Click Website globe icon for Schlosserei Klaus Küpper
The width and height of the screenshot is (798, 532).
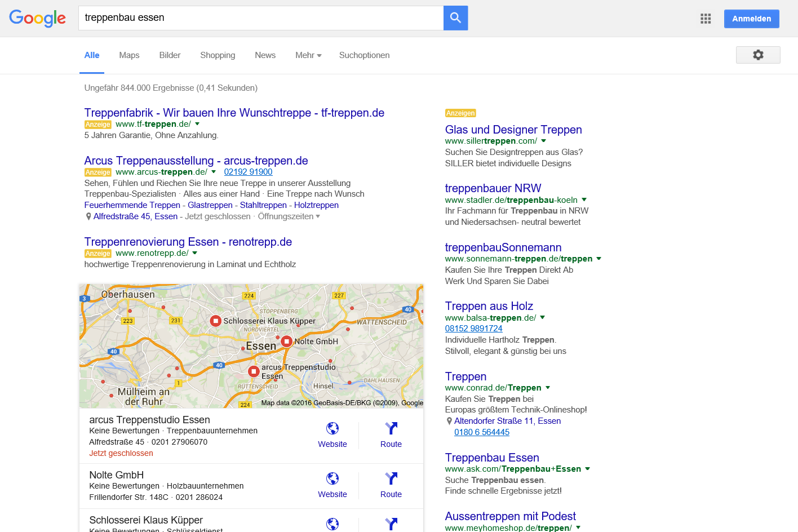click(333, 524)
